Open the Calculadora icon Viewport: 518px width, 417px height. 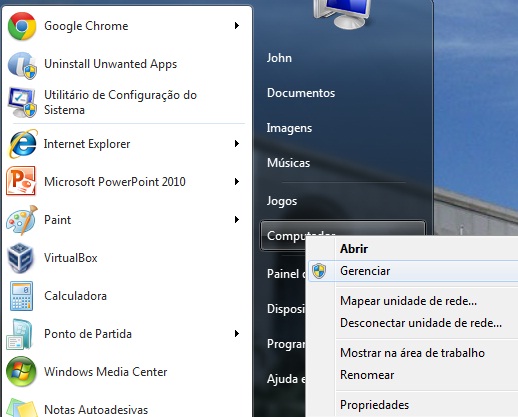(21, 296)
